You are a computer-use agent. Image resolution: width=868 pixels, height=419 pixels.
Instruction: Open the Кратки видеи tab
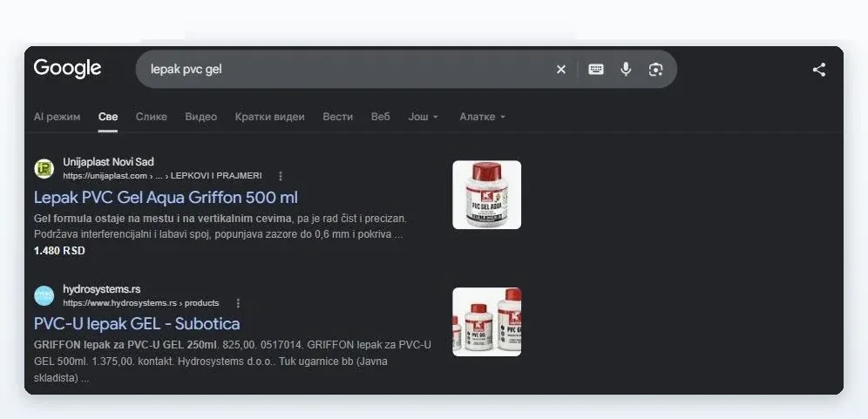coord(269,117)
